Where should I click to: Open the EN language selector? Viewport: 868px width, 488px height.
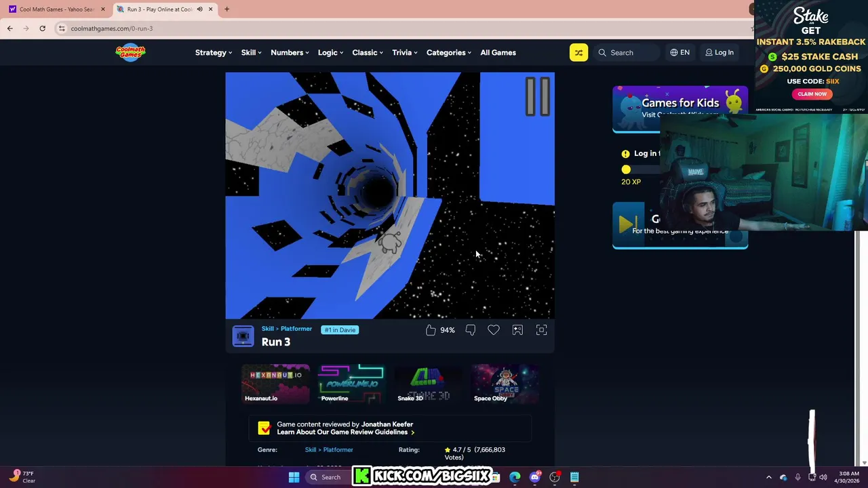[x=680, y=52]
